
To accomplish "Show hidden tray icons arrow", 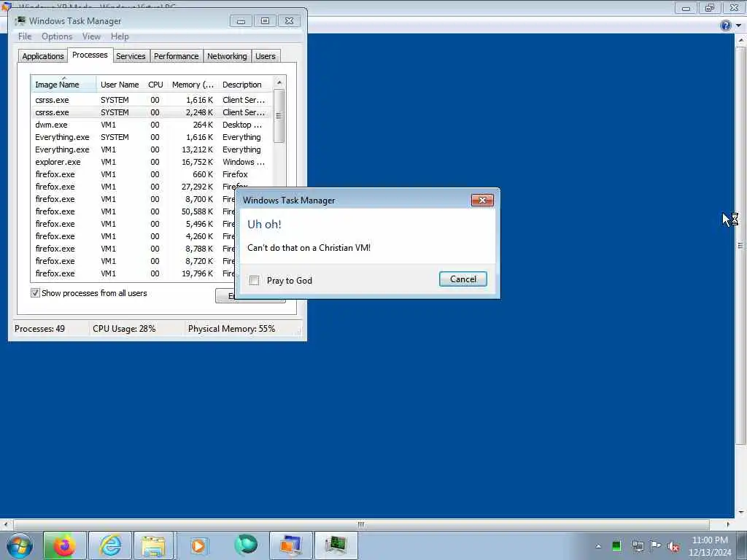I will click(598, 546).
